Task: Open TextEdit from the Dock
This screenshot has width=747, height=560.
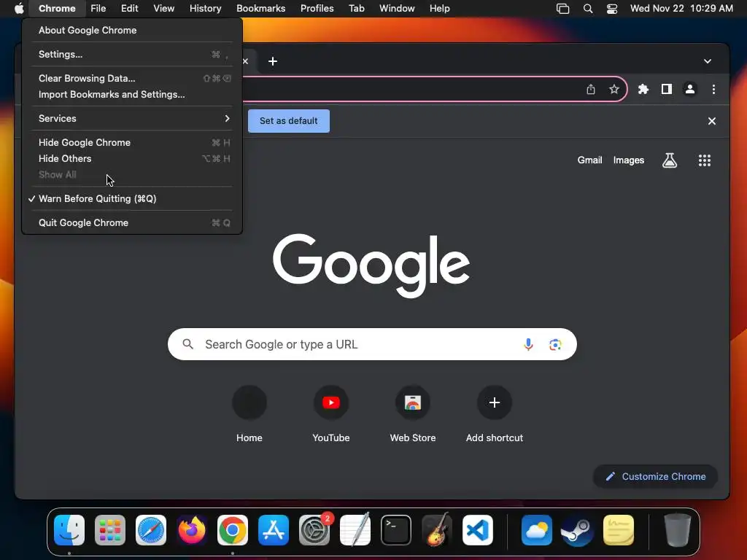Action: pyautogui.click(x=355, y=529)
